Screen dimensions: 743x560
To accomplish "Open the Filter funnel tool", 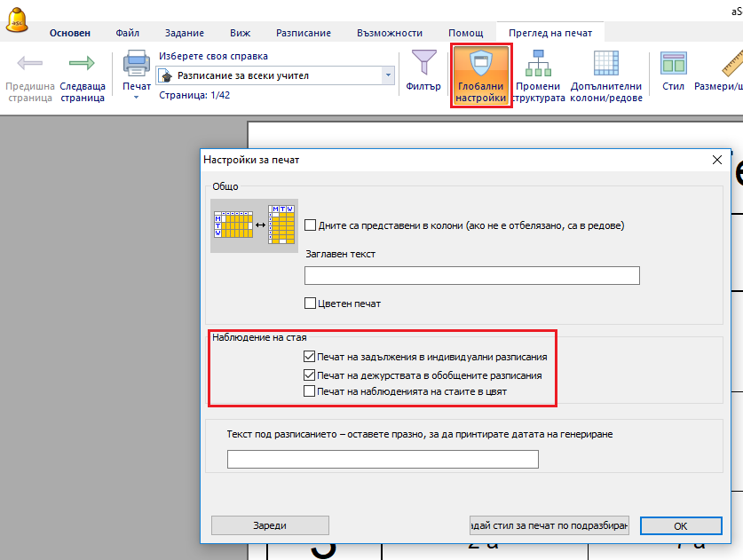I will point(423,64).
